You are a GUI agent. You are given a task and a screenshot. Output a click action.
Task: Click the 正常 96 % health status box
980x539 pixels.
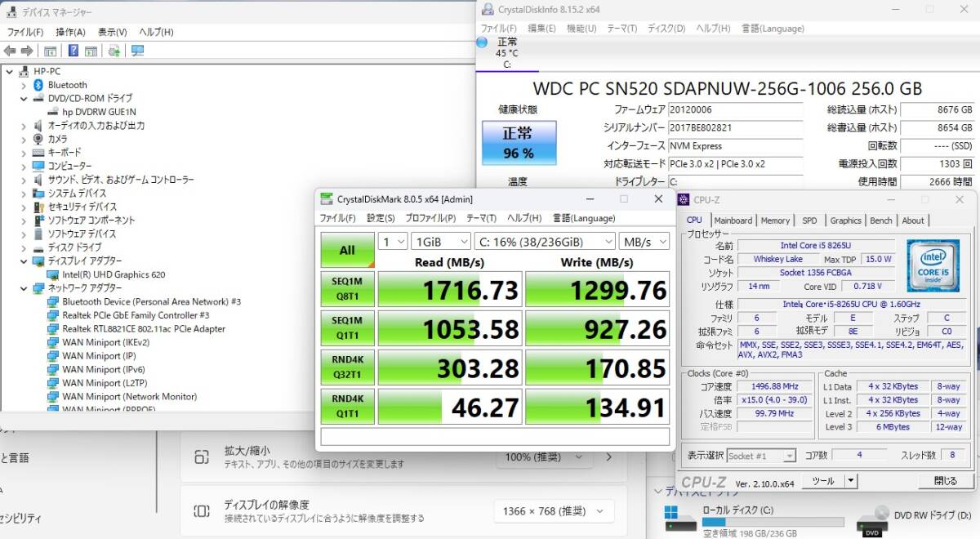(x=519, y=142)
